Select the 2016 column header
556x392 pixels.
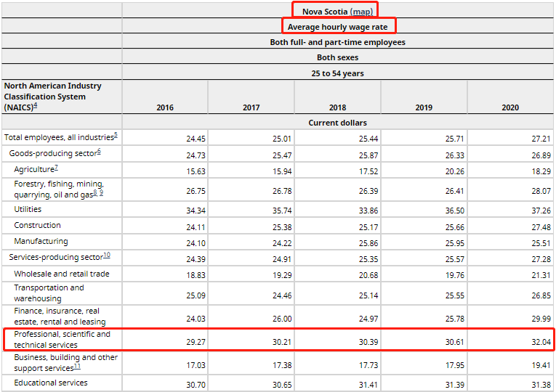pyautogui.click(x=165, y=107)
